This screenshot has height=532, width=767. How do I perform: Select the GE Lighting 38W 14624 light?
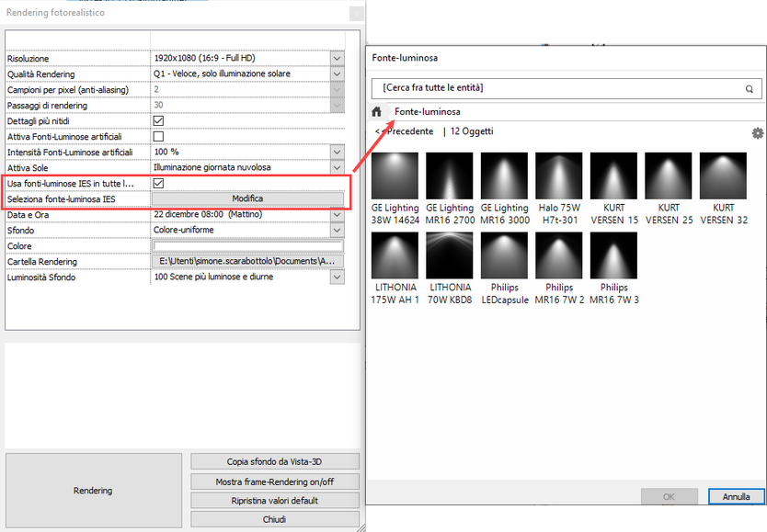[395, 188]
